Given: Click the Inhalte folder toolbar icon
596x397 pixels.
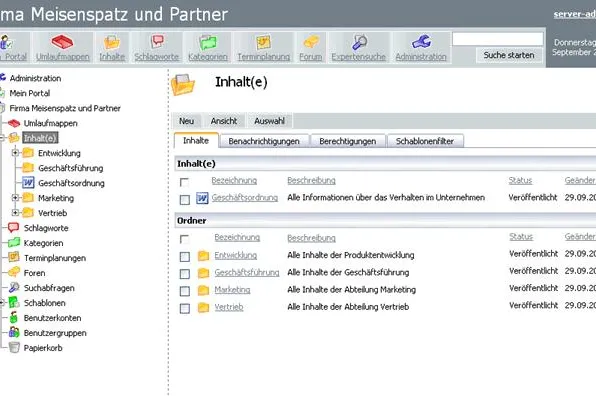Looking at the screenshot, I should point(112,42).
